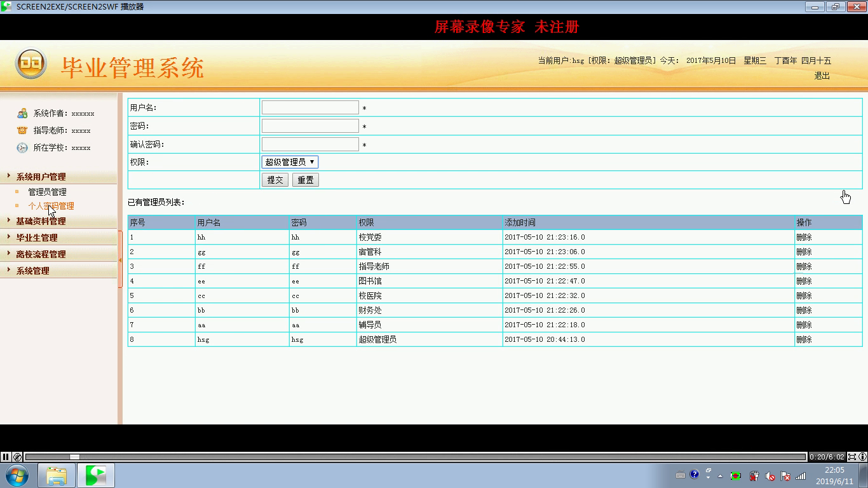Image resolution: width=868 pixels, height=488 pixels.
Task: Click the 系统作者 user icon
Action: (22, 113)
